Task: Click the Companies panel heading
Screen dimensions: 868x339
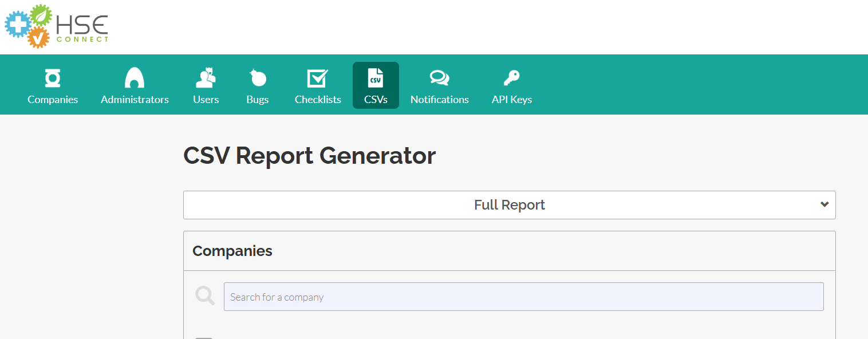Action: coord(232,251)
